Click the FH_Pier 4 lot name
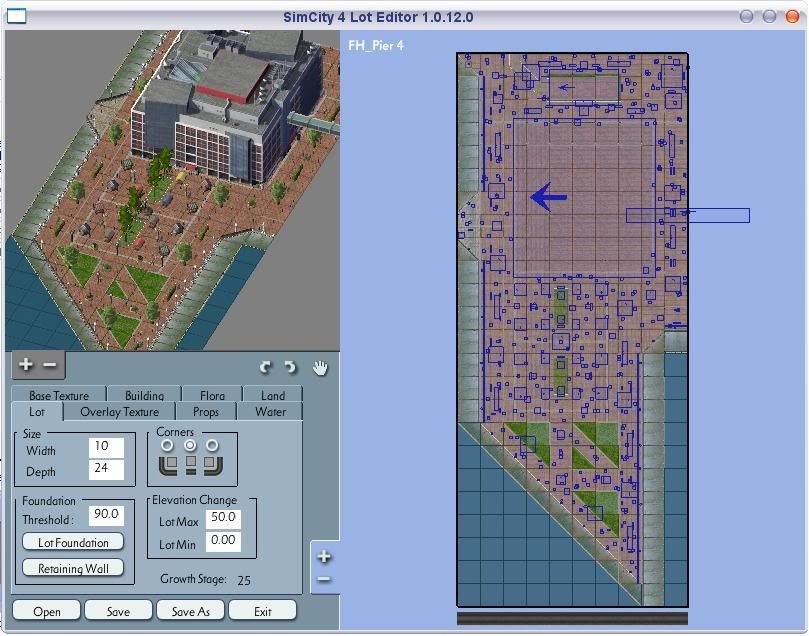Viewport: 809px width, 636px height. 376,45
